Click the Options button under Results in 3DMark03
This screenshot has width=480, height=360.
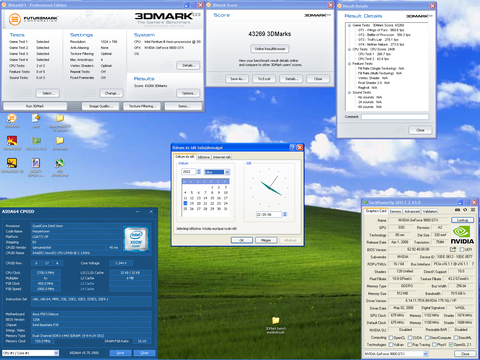(188, 93)
